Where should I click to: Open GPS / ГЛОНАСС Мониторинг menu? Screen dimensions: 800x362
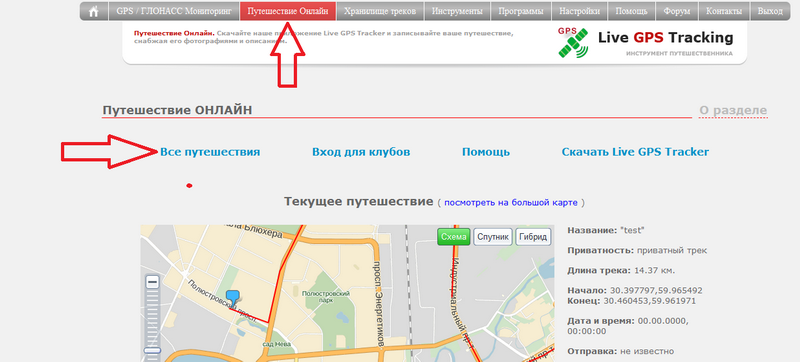pyautogui.click(x=174, y=11)
